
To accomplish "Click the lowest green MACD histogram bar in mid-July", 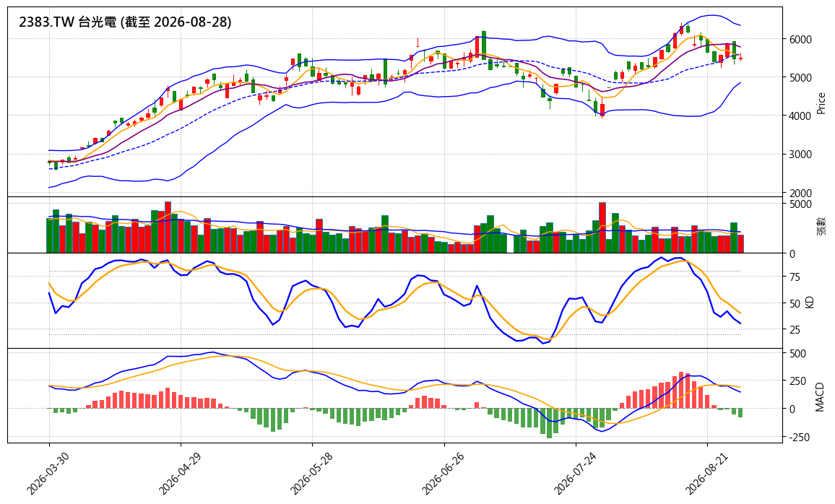I will (550, 423).
